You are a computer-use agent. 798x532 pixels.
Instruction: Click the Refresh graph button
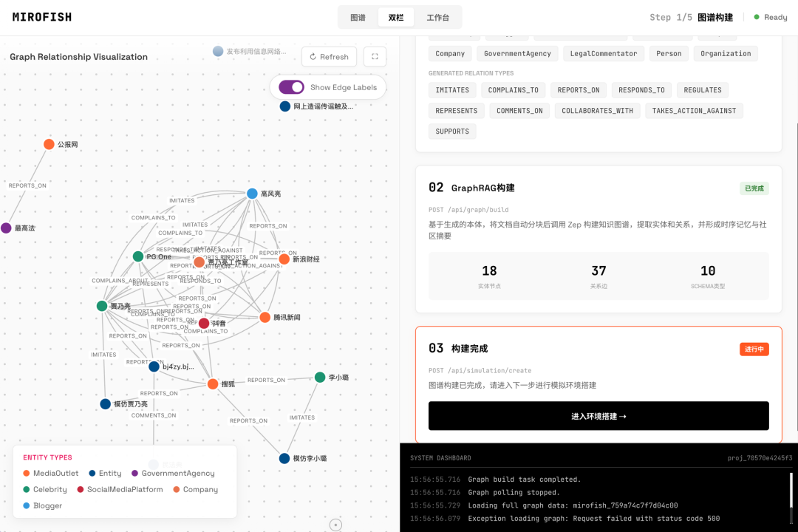tap(329, 57)
